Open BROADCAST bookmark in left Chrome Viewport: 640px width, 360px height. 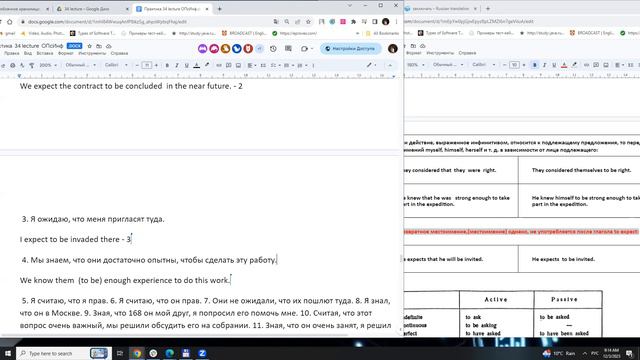[244, 33]
